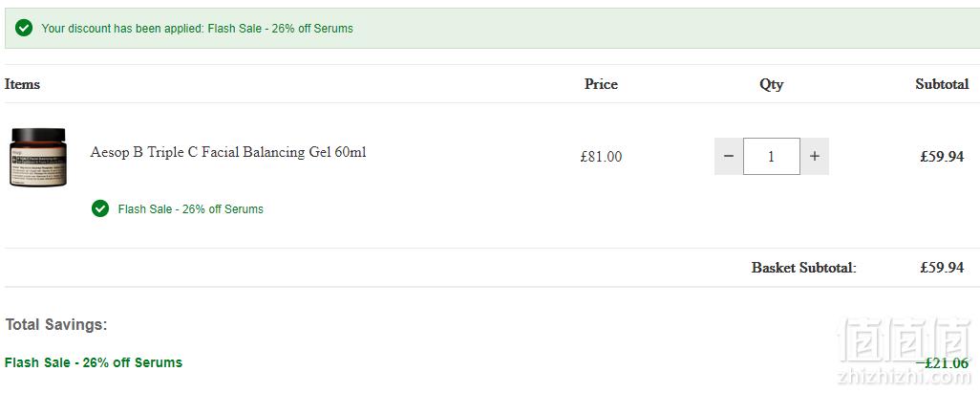Open the Aesop jar product thumbnail

click(37, 157)
